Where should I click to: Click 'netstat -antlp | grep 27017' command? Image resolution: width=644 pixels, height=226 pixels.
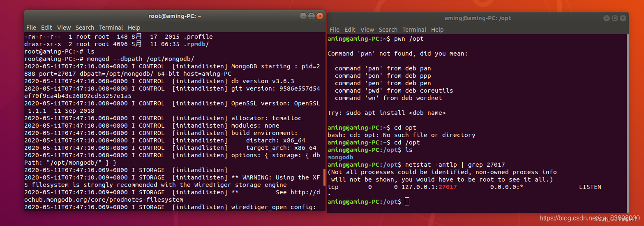click(455, 165)
